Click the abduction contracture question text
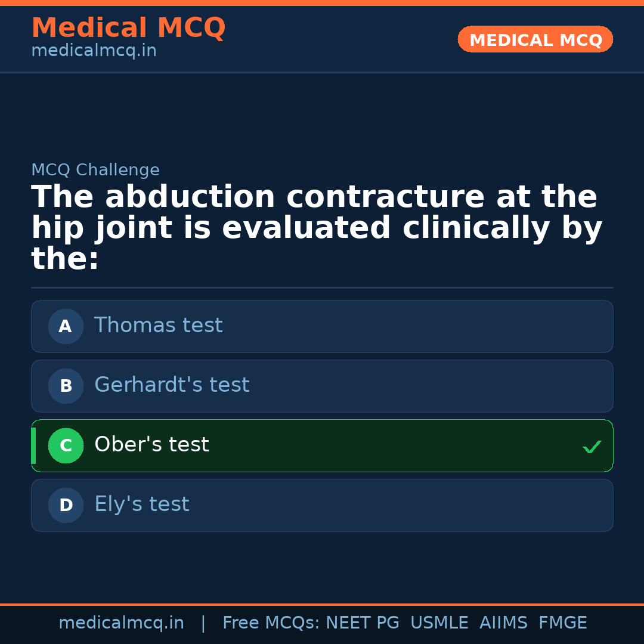This screenshot has height=644, width=644. pos(316,228)
